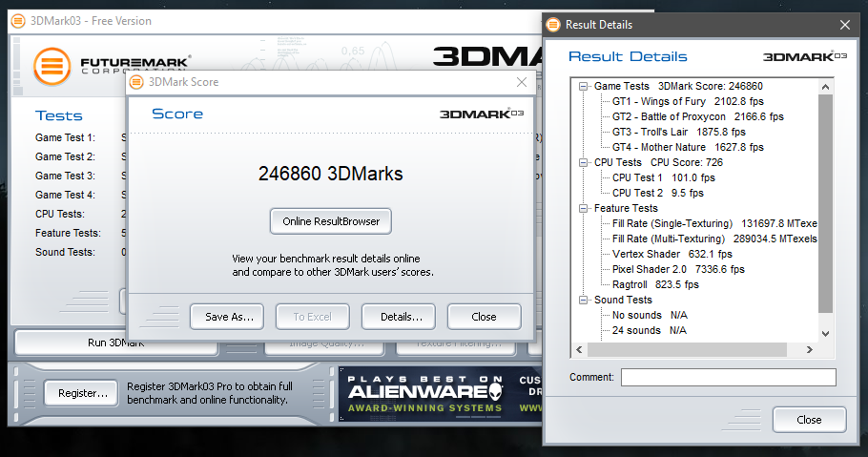The width and height of the screenshot is (868, 457).
Task: Select the 24 sounds result row
Action: (650, 331)
